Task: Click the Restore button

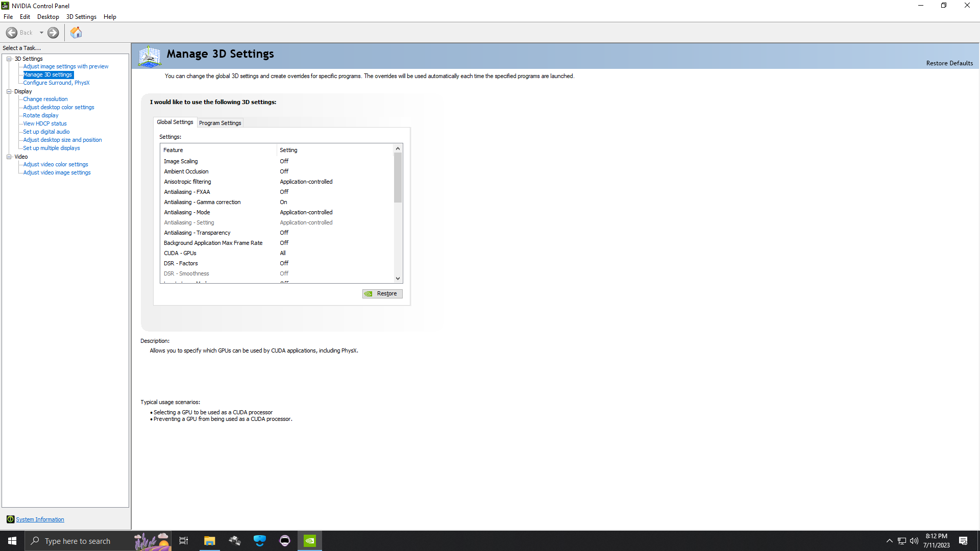Action: [382, 294]
